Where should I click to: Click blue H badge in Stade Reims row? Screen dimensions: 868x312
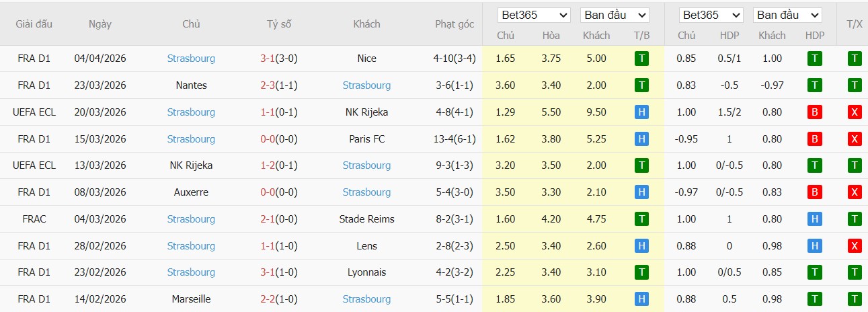point(816,219)
